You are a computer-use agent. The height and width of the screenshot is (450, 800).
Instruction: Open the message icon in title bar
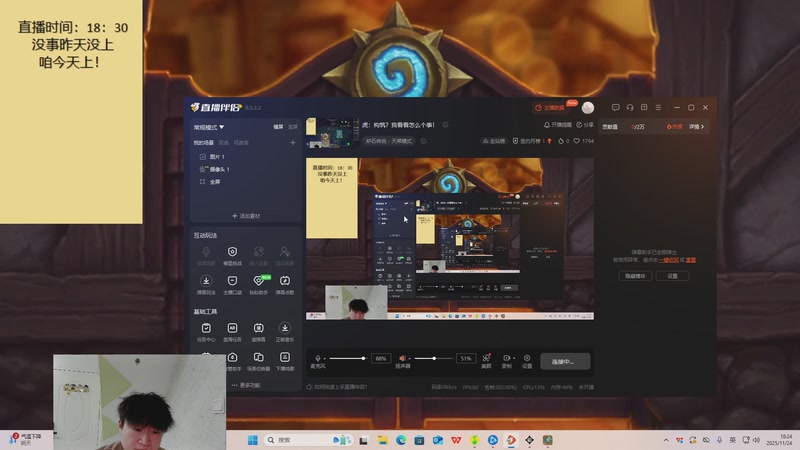pos(616,108)
